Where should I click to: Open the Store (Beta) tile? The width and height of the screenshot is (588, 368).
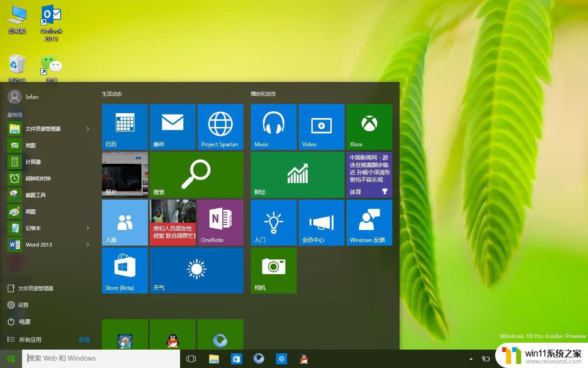125,270
